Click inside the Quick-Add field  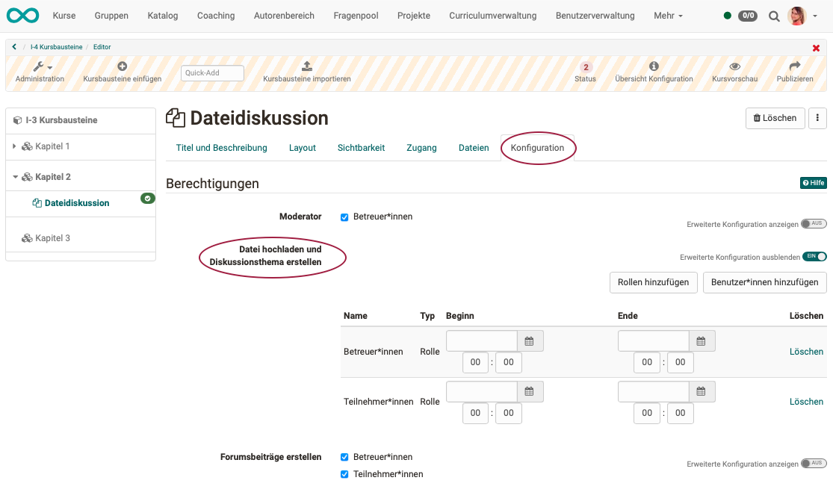point(212,73)
